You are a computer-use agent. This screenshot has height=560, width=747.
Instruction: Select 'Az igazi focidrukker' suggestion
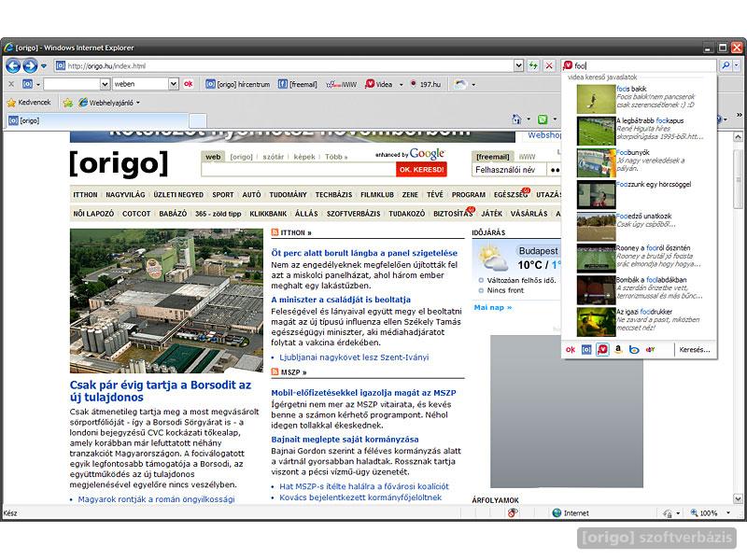point(640,320)
